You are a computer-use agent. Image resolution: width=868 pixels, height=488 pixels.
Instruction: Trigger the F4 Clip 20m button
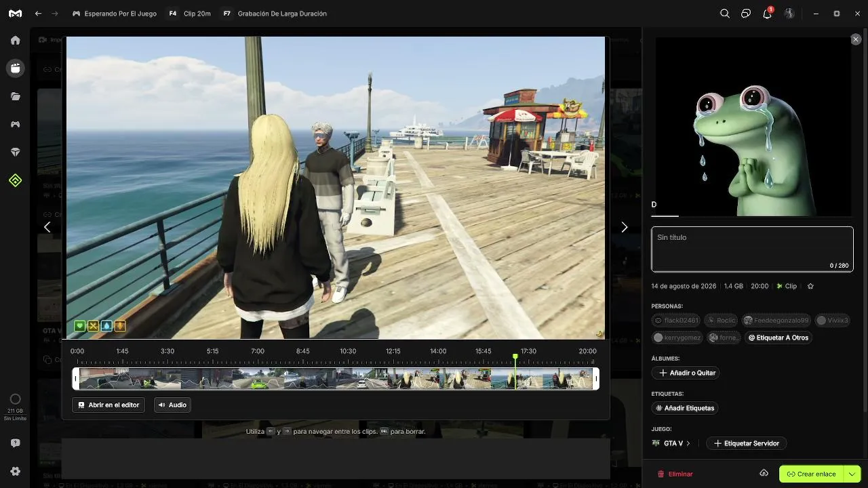pyautogui.click(x=189, y=14)
